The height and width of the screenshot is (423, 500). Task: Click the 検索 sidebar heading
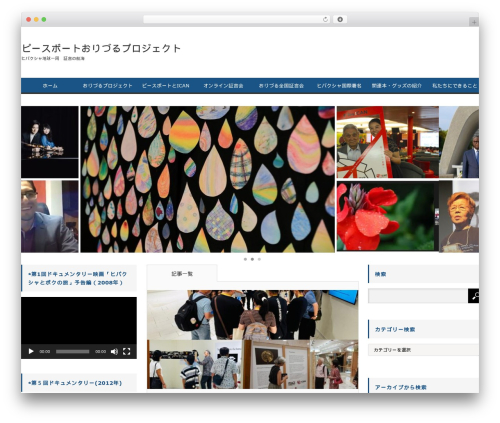tap(380, 274)
